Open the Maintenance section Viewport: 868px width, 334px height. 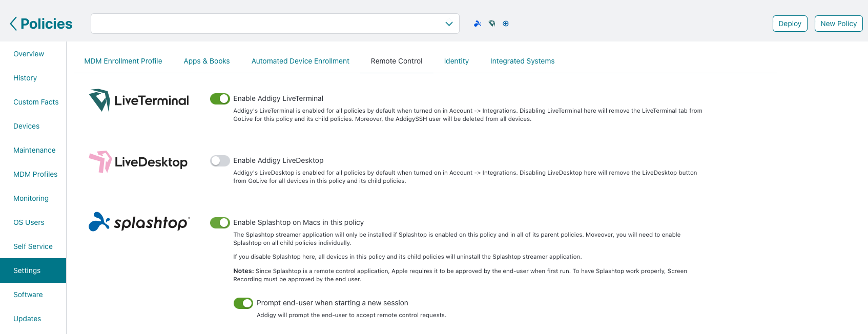(x=34, y=150)
